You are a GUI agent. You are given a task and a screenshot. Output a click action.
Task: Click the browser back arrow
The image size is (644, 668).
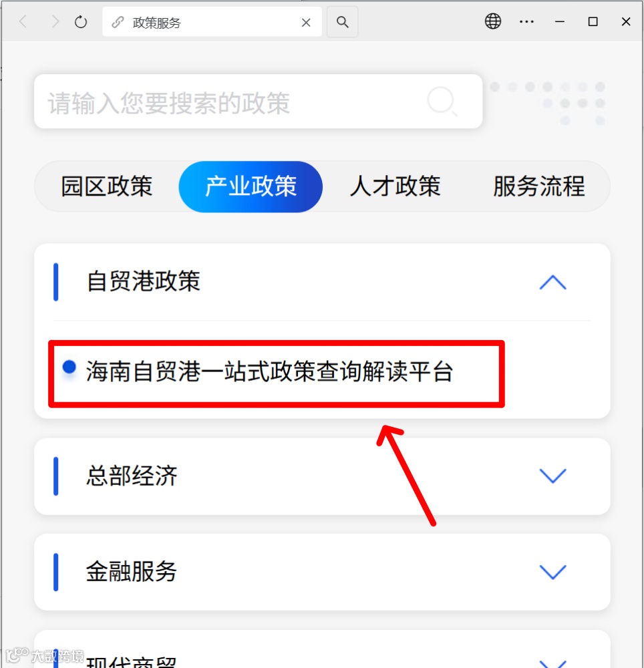[23, 21]
